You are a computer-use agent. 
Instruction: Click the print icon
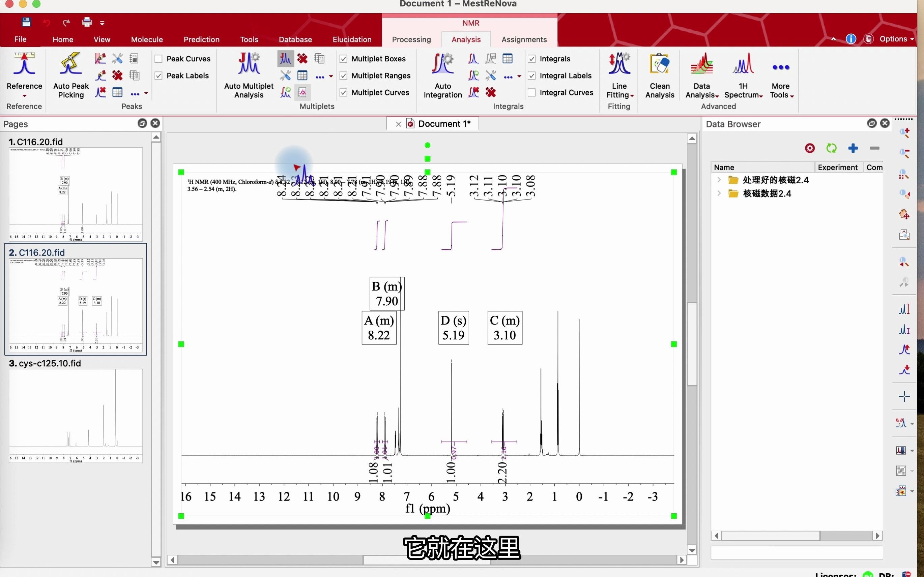pos(87,22)
